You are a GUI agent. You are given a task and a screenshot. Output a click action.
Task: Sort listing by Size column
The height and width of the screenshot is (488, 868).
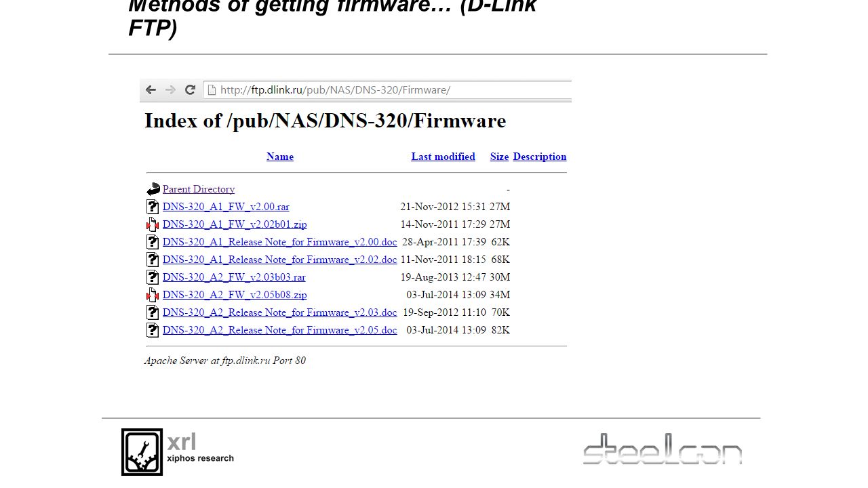coord(499,157)
